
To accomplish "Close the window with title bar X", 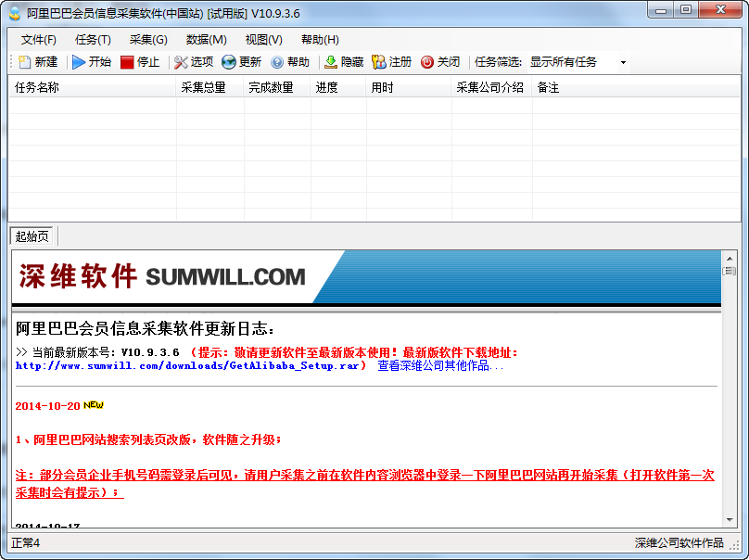I will [x=720, y=10].
